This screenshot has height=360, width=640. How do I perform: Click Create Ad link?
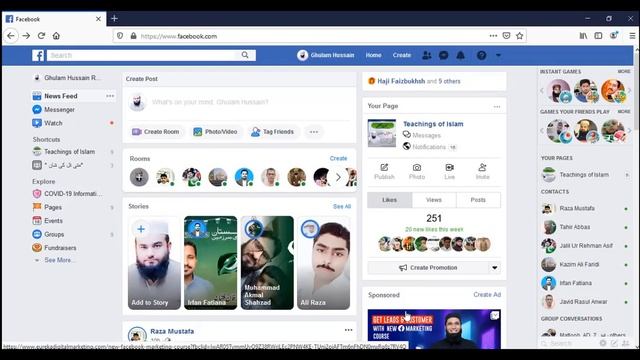coord(487,295)
